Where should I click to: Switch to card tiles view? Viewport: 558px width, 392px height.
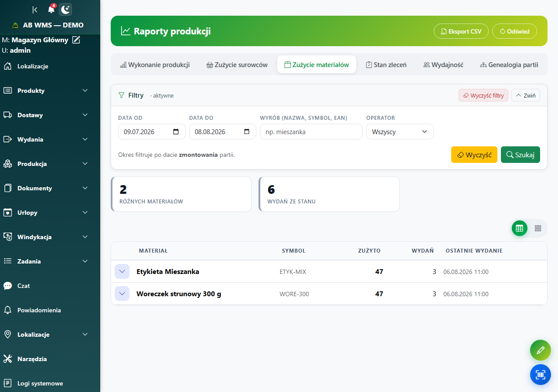point(538,228)
